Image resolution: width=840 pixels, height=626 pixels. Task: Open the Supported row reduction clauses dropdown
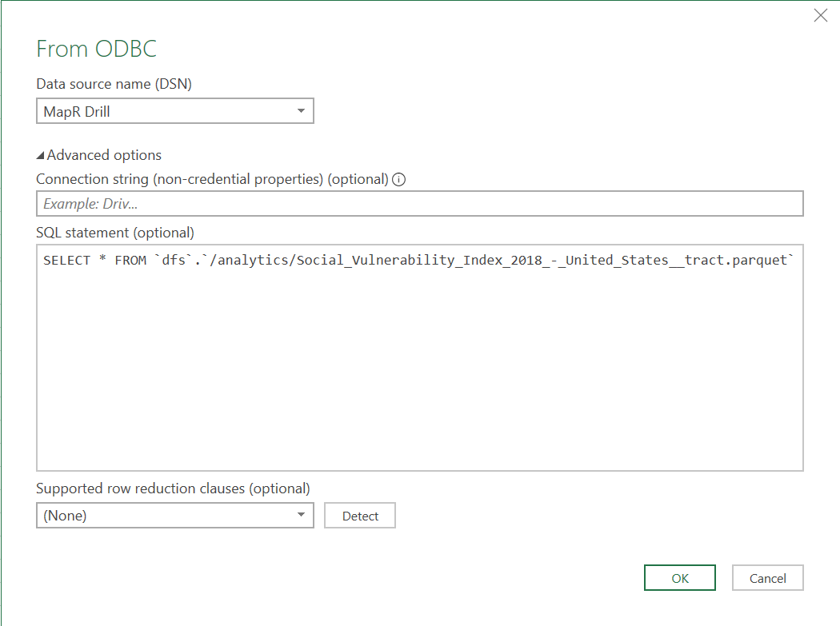(302, 515)
